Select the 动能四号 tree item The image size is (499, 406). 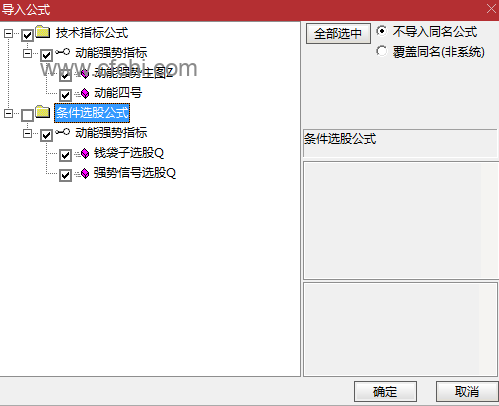pos(118,93)
